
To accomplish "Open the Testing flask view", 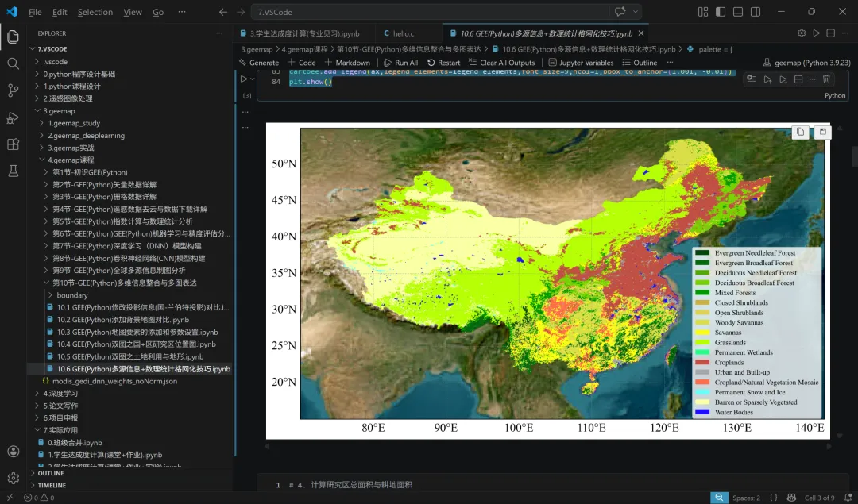I will [x=14, y=171].
